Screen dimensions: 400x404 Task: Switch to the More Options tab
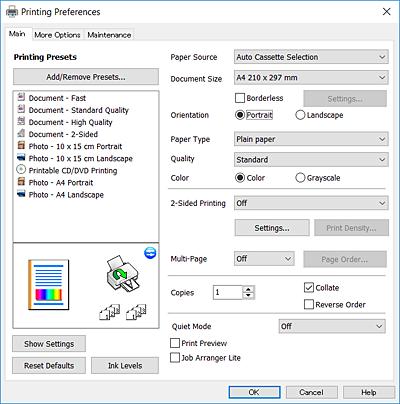[57, 35]
